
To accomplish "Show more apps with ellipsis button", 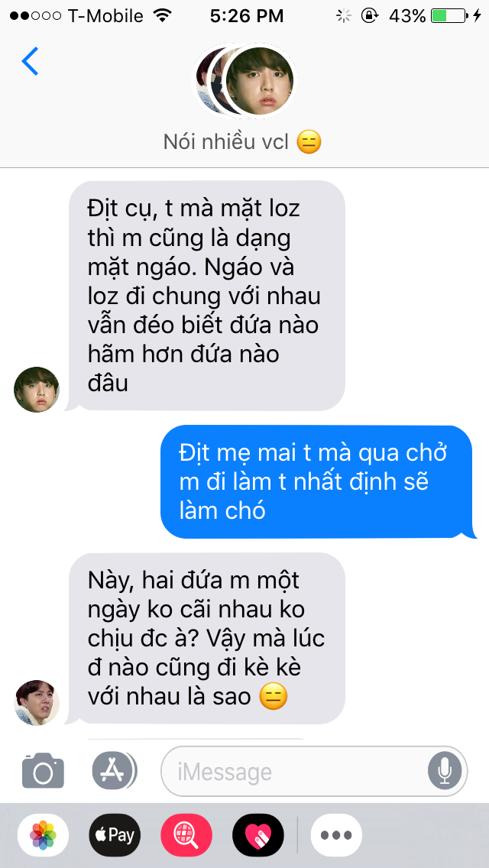I will pos(336,835).
